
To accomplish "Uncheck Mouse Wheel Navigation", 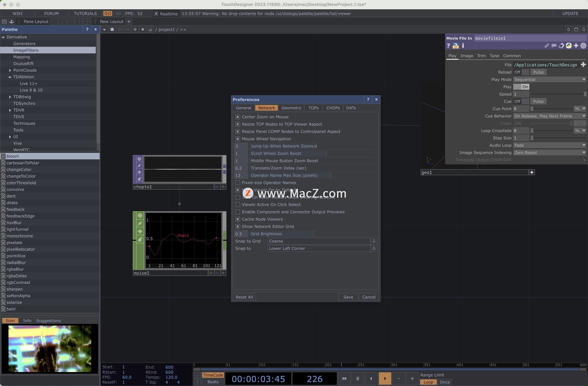I will [x=237, y=139].
